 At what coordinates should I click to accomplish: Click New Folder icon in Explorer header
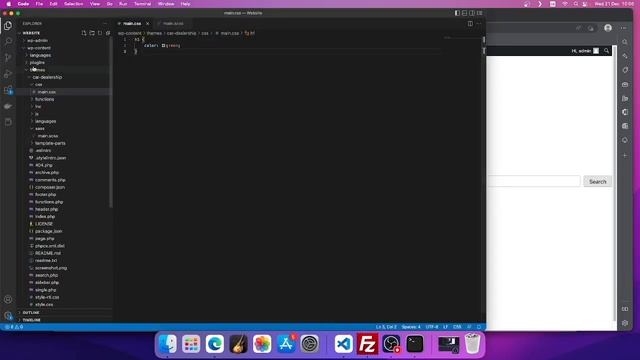92,33
